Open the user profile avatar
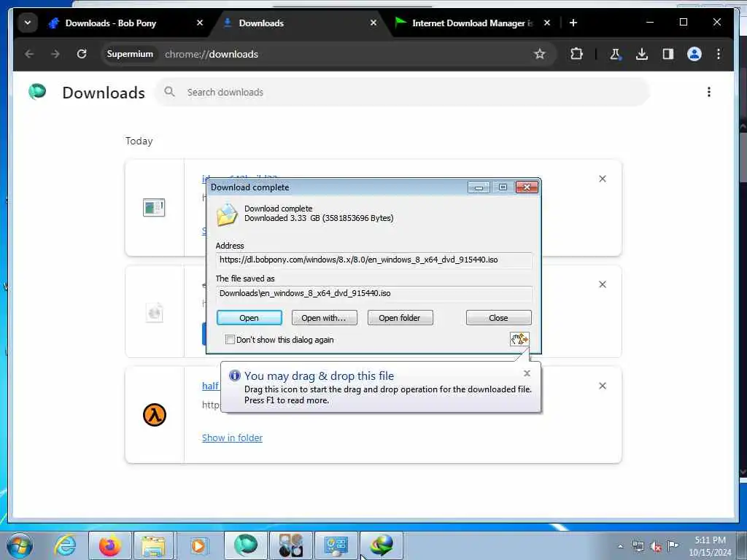747x560 pixels. [694, 54]
